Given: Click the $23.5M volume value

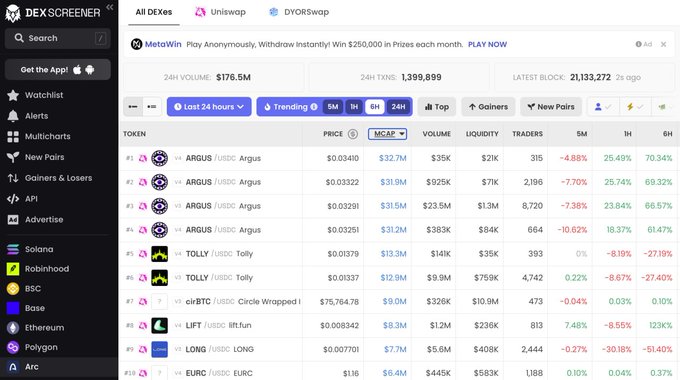Looking at the screenshot, I should coord(437,206).
